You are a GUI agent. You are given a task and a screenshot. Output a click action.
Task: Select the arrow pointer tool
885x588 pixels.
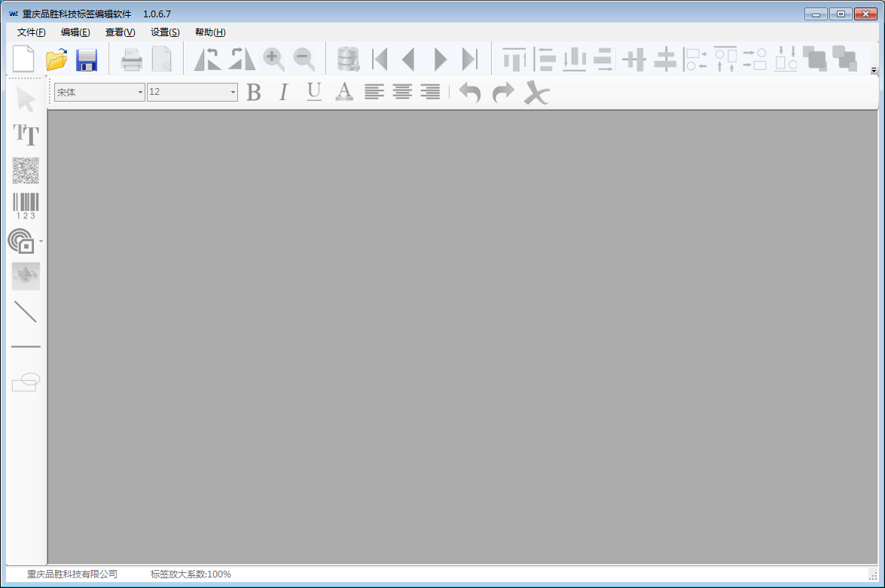coord(26,100)
